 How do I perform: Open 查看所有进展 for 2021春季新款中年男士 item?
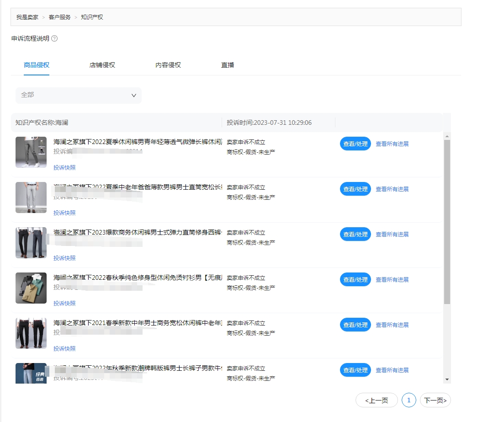pyautogui.click(x=392, y=325)
